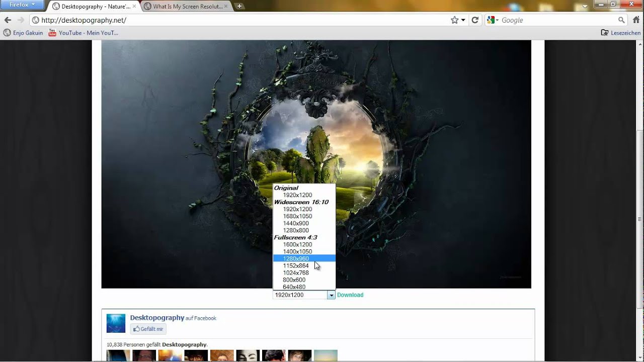Click the vertical page scrollbar thumb
Screen dimensions: 644x362
[640, 219]
